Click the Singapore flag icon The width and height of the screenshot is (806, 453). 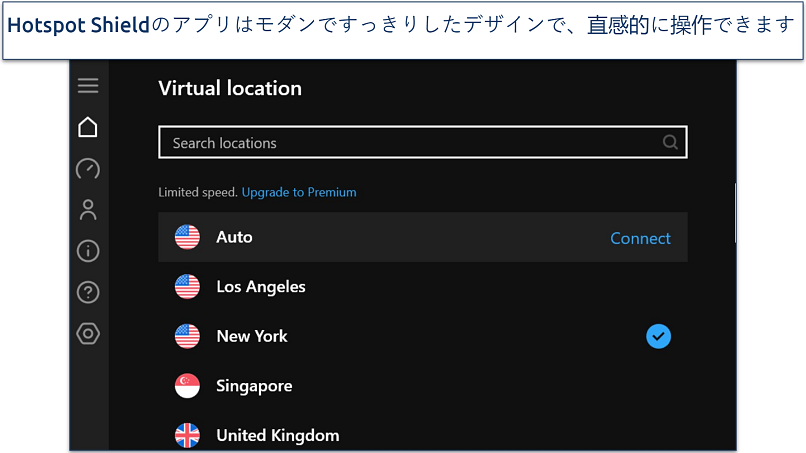tap(187, 386)
